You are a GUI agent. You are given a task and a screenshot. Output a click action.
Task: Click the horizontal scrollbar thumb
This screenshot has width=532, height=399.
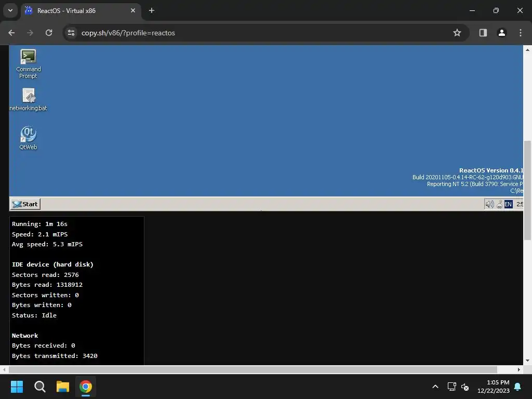[253, 369]
